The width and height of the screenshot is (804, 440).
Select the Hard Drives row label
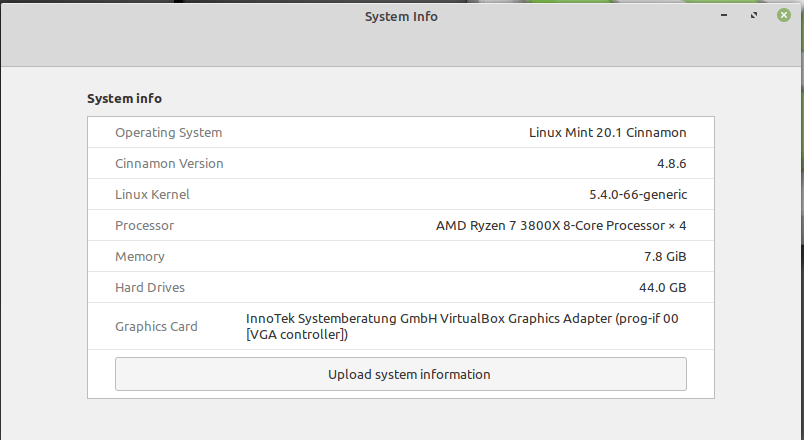point(150,287)
